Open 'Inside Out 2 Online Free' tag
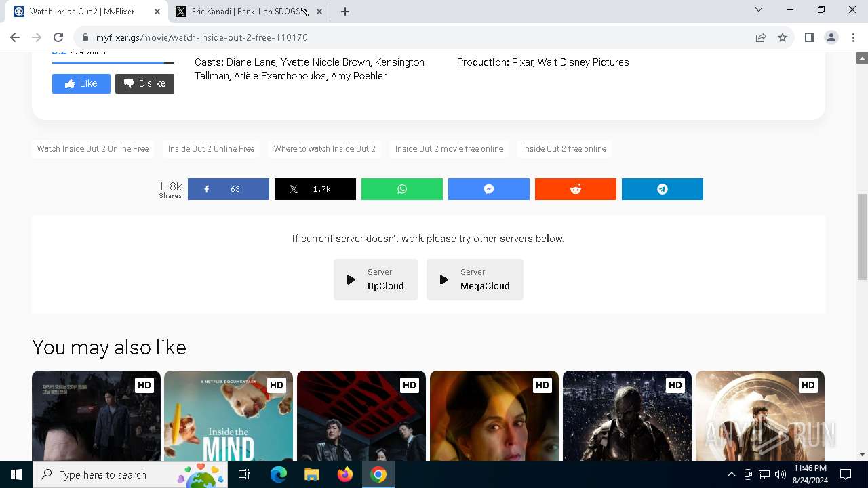 [x=212, y=149]
